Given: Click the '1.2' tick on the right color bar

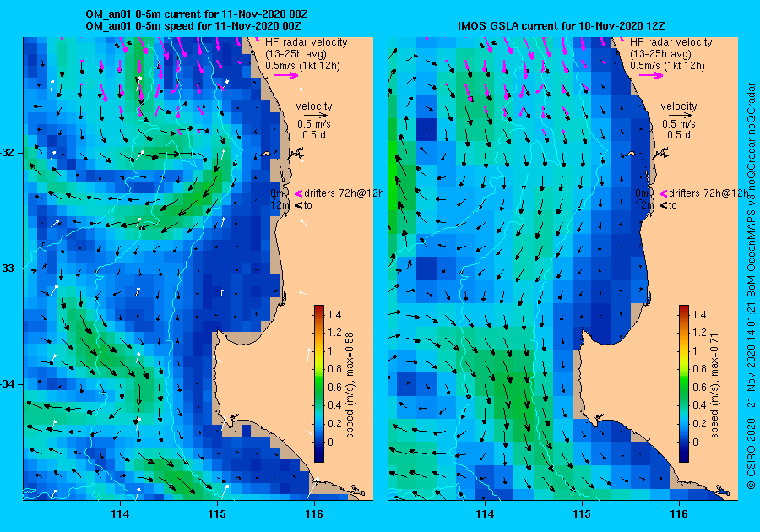Looking at the screenshot, I should click(699, 333).
